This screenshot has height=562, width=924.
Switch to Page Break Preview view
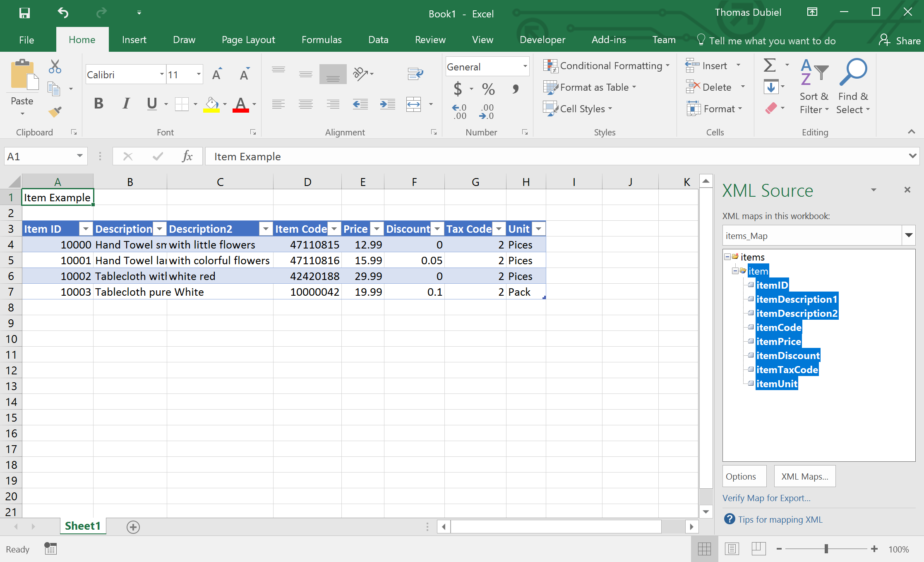(758, 549)
